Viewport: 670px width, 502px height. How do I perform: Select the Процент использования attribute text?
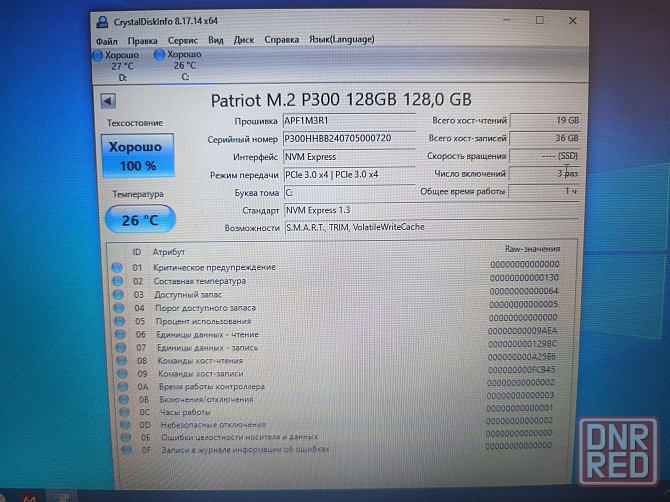click(203, 321)
